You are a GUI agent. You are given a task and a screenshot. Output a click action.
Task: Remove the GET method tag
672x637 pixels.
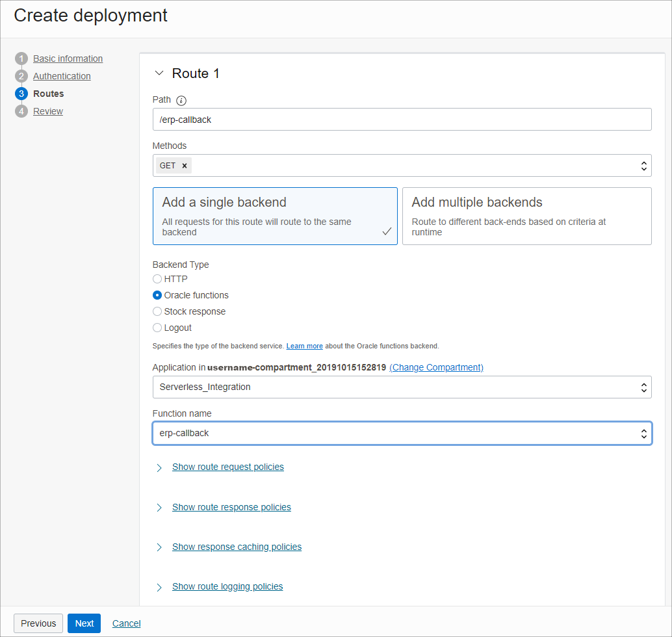185,165
